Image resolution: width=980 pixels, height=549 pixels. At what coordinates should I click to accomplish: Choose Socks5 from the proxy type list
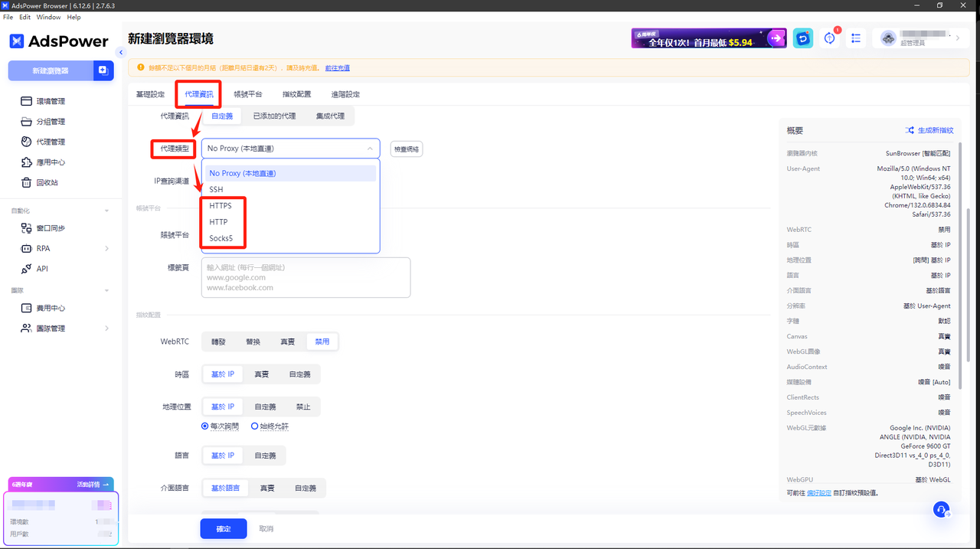click(x=221, y=238)
